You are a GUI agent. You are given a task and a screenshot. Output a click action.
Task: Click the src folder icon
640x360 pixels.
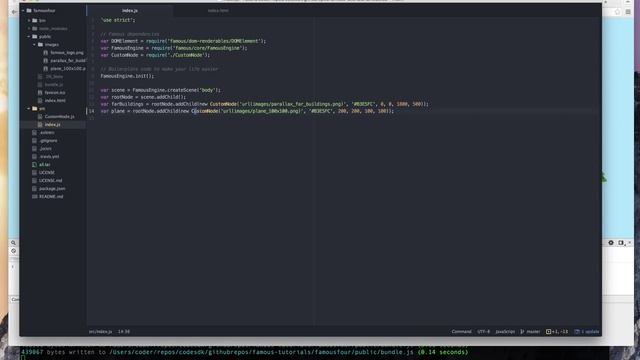click(x=35, y=109)
